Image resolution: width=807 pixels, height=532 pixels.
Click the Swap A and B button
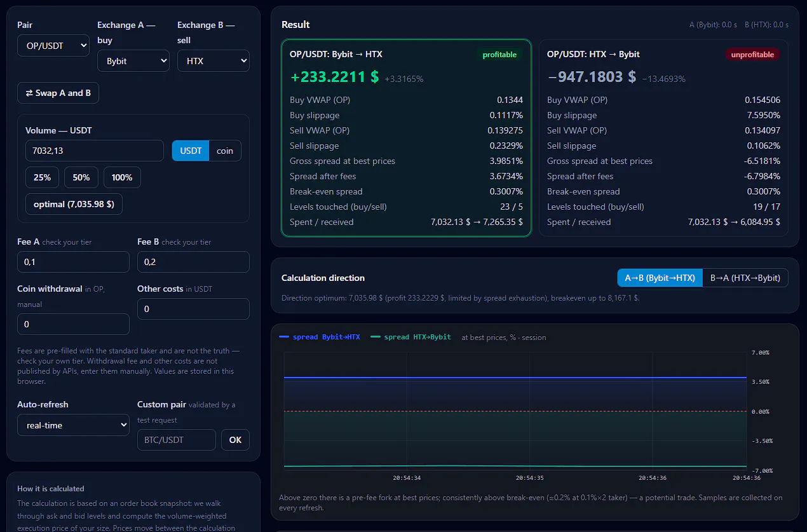click(x=58, y=93)
